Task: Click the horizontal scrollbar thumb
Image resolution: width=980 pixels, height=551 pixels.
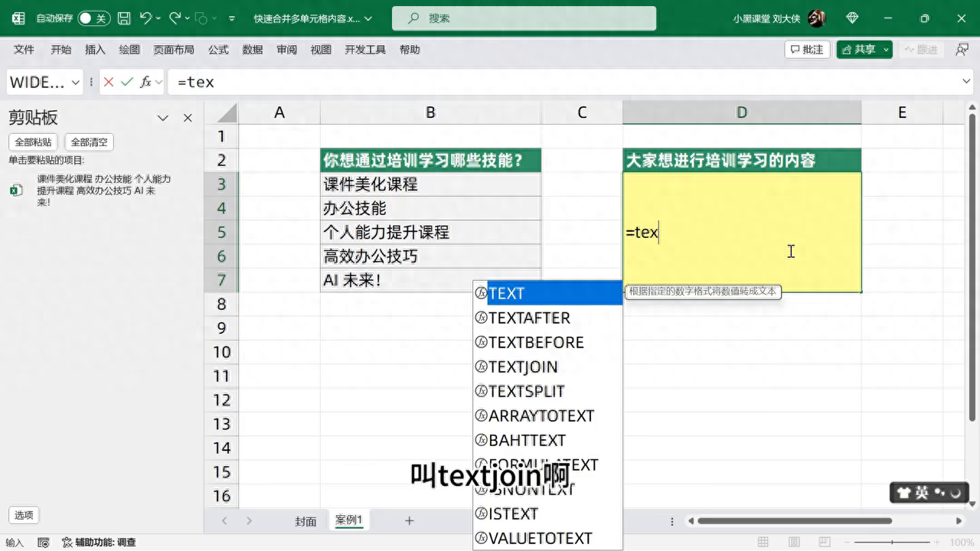Action: pyautogui.click(x=795, y=521)
